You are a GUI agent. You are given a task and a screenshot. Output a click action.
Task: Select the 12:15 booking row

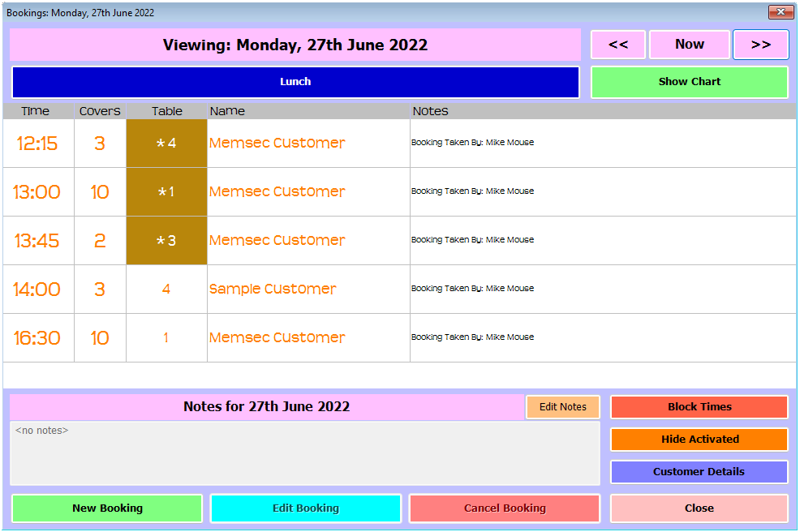37,144
